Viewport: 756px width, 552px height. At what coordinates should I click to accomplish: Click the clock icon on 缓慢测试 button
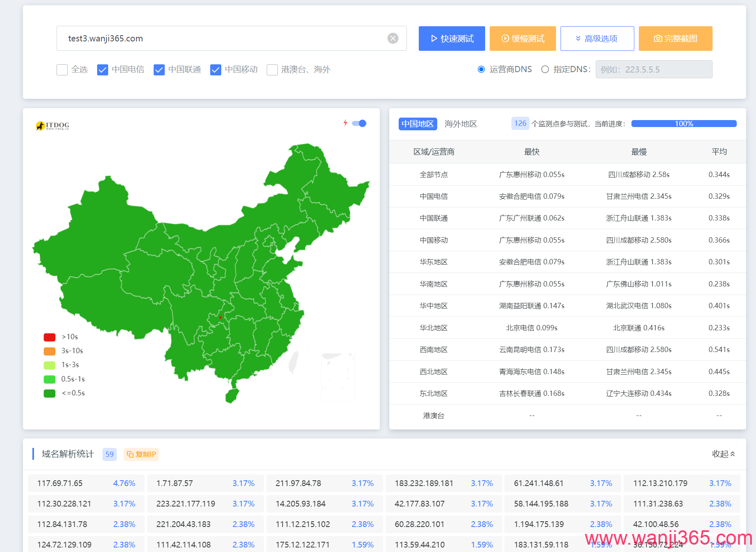[505, 38]
